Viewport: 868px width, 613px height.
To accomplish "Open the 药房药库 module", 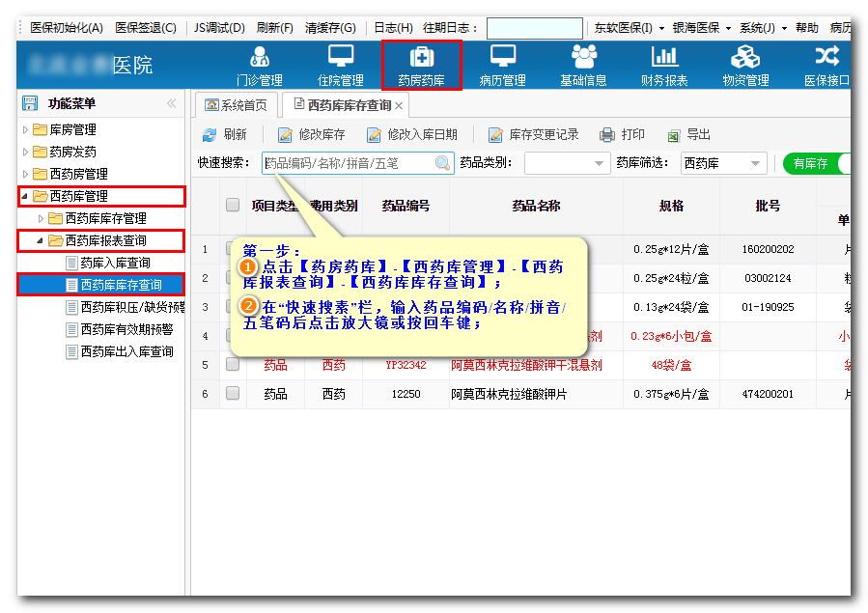I will pos(421,66).
